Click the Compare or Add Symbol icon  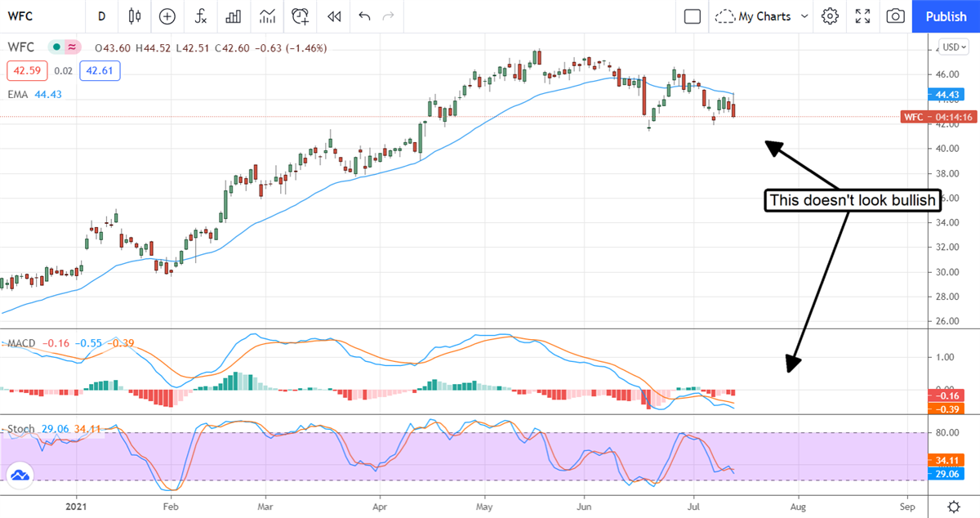pos(167,16)
